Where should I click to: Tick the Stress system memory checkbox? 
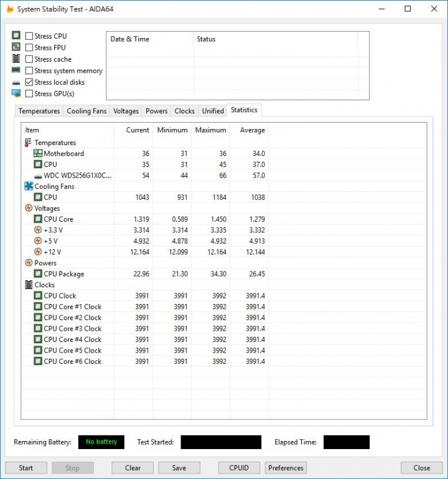29,70
